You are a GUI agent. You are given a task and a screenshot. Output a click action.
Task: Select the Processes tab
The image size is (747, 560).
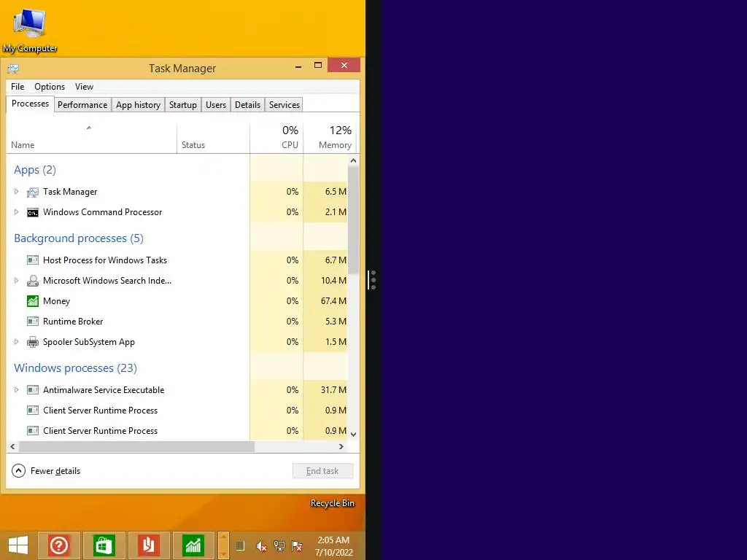coord(30,104)
